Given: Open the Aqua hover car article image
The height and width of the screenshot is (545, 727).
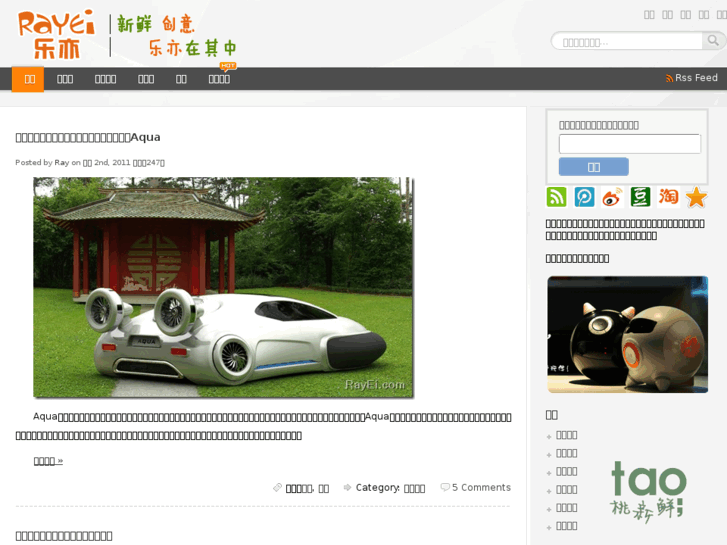Looking at the screenshot, I should 223,287.
